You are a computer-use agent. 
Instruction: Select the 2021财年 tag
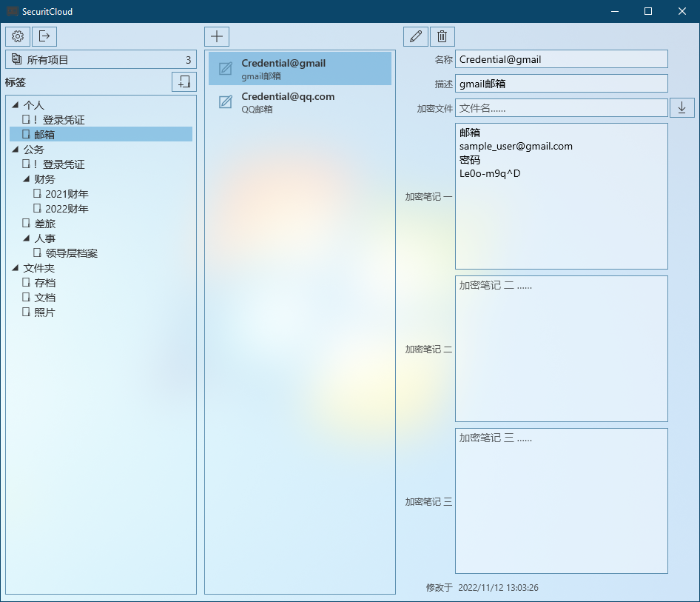(66, 194)
